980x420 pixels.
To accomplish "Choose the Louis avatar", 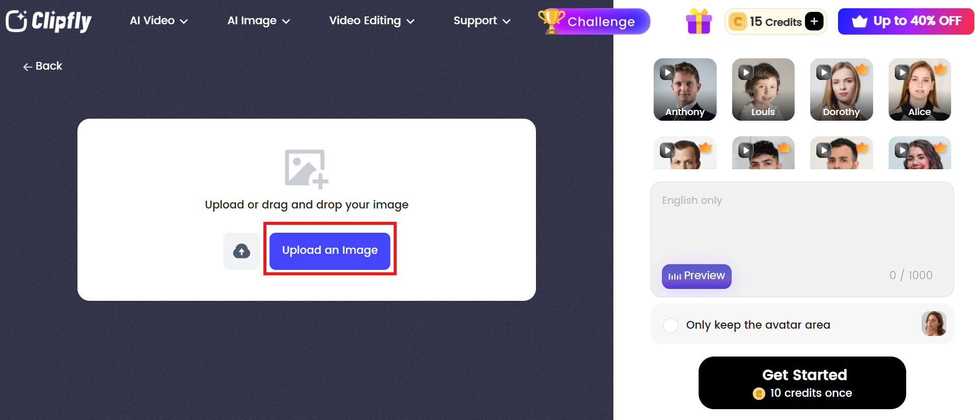I will click(x=763, y=89).
